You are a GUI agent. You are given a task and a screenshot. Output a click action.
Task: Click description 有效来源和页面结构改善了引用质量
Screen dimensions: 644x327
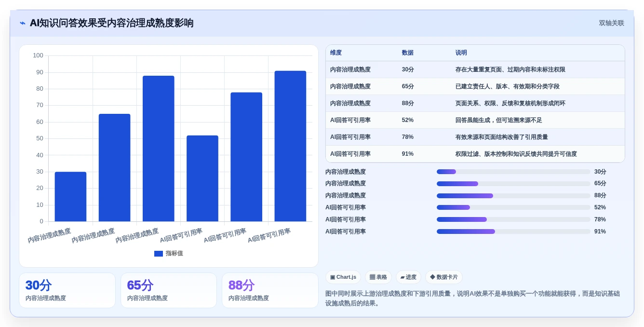point(502,137)
